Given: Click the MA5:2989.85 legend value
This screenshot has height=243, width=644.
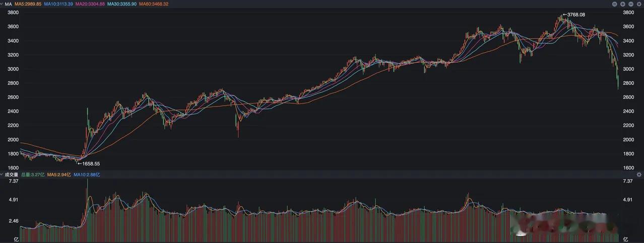Looking at the screenshot, I should pos(28,4).
